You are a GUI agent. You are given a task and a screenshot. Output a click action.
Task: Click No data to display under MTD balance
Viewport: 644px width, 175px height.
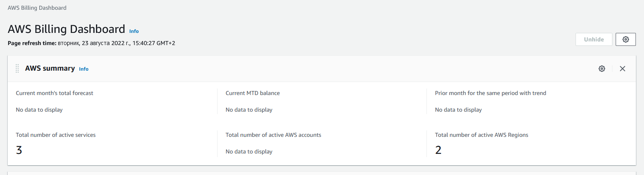[249, 110]
